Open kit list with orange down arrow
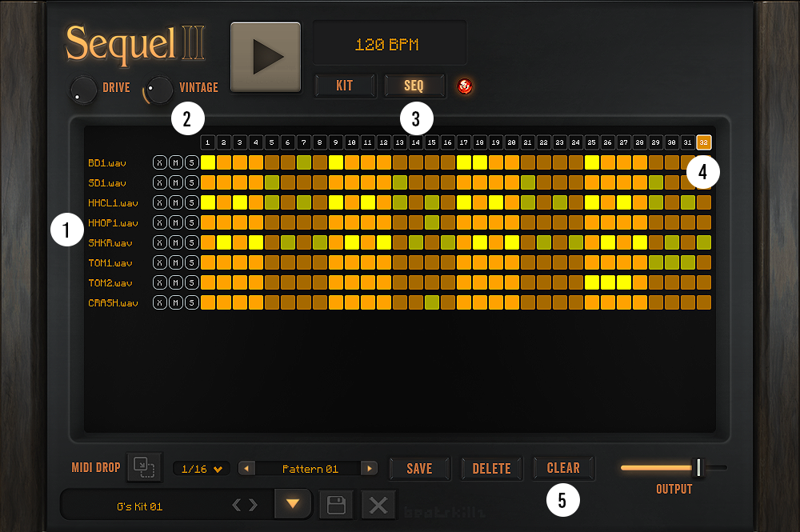The width and height of the screenshot is (800, 532). coord(293,504)
